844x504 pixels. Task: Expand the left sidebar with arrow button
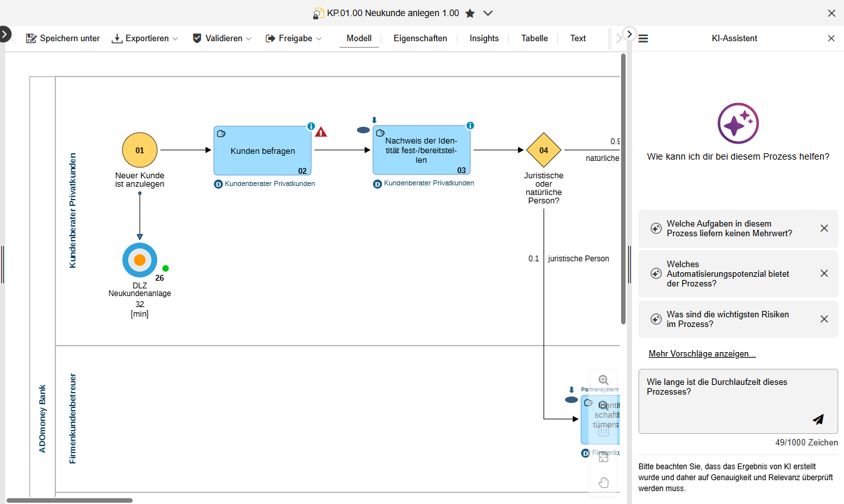point(5,34)
